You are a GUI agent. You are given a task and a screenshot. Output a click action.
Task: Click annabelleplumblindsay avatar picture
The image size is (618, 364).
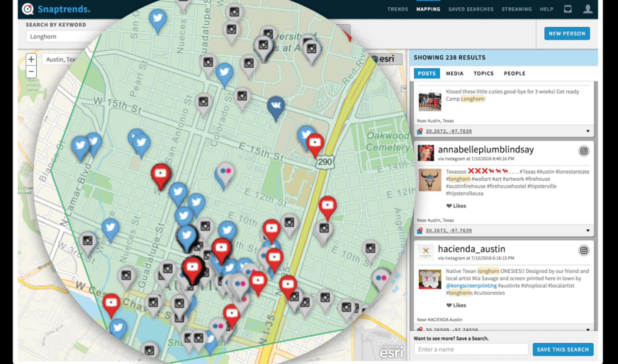point(426,153)
